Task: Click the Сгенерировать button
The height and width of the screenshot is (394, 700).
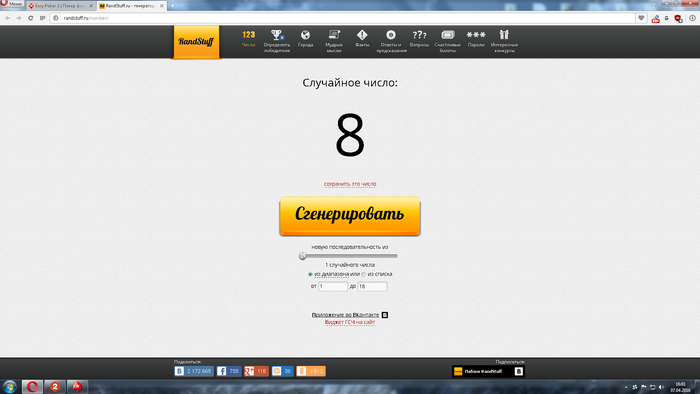Action: (350, 216)
